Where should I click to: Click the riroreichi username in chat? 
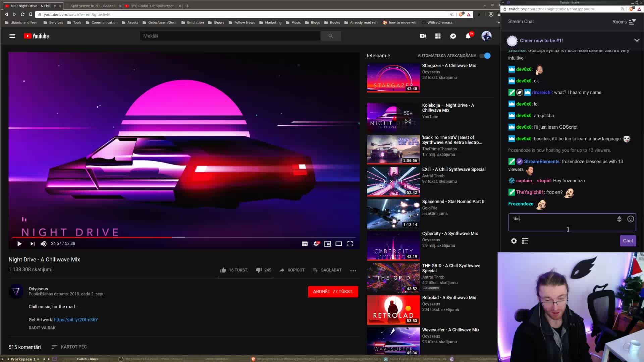pos(542,93)
